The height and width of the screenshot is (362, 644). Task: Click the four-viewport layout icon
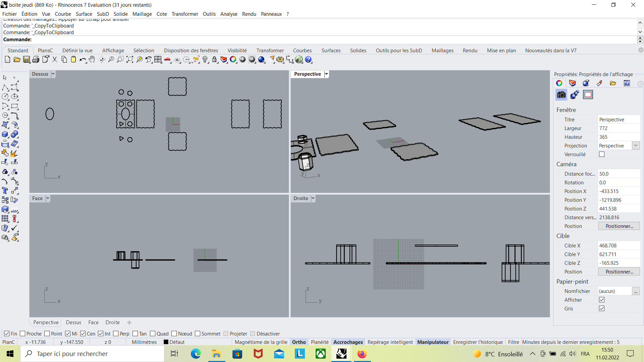coord(158,60)
